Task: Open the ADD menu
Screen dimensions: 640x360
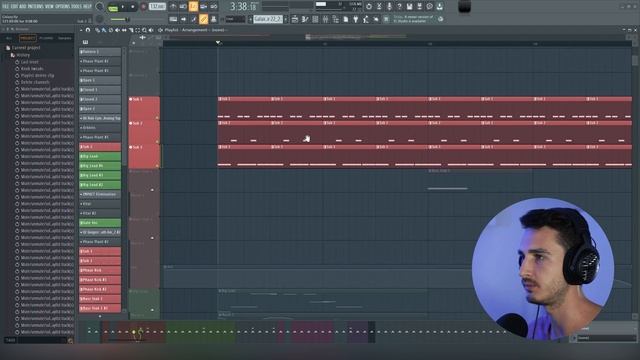Action: (x=23, y=7)
